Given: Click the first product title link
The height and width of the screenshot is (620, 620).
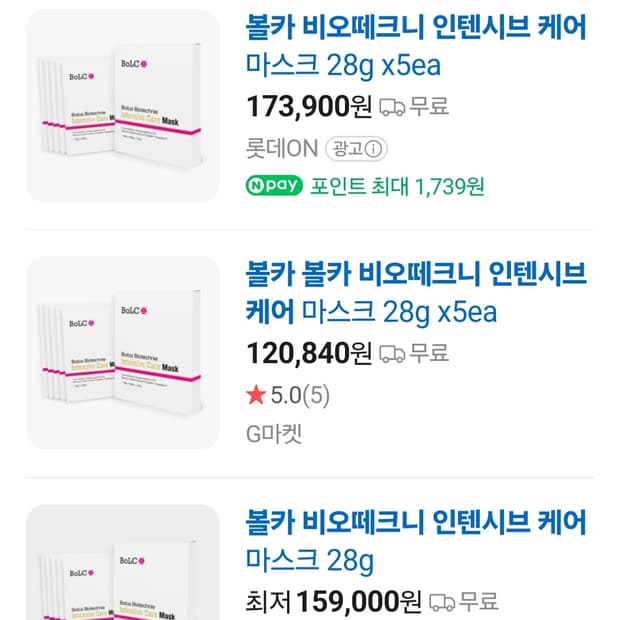Looking at the screenshot, I should click(415, 45).
